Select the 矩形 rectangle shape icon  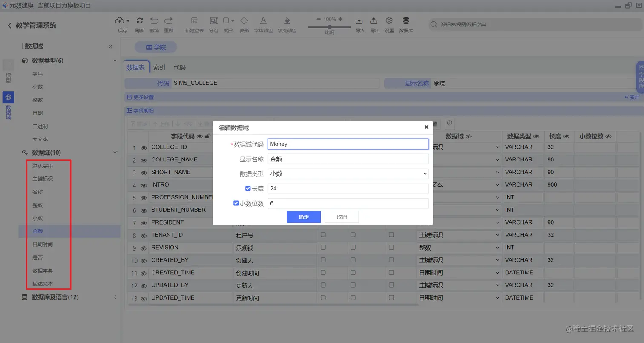click(226, 20)
